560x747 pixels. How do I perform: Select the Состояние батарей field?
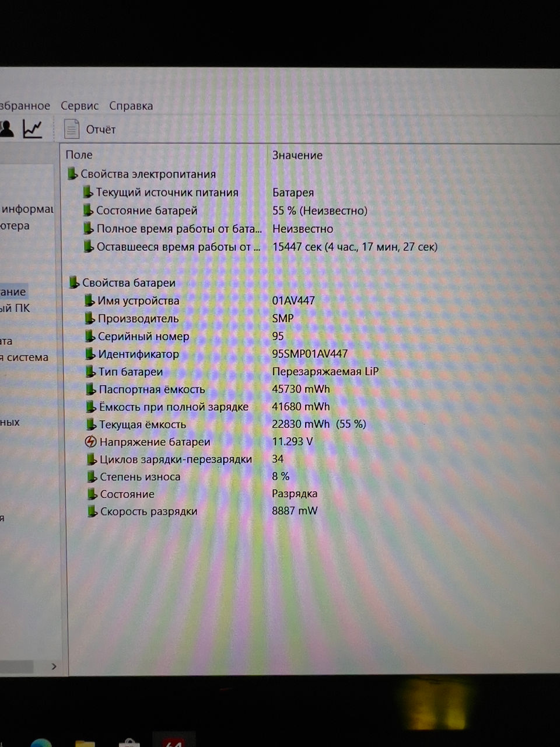147,210
